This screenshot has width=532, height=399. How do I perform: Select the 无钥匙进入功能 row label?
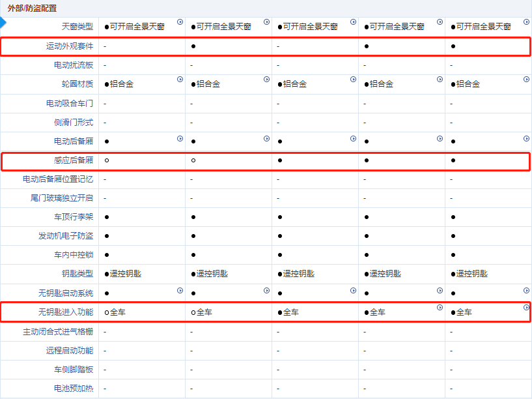66,312
